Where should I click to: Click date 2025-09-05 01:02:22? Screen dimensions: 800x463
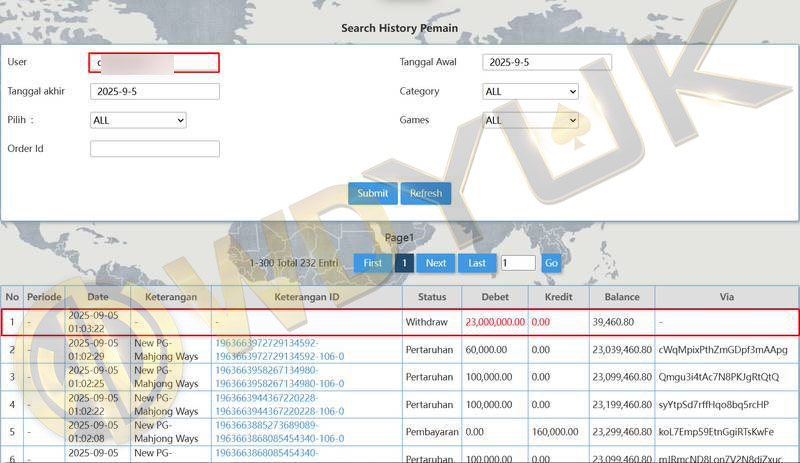pyautogui.click(x=93, y=404)
